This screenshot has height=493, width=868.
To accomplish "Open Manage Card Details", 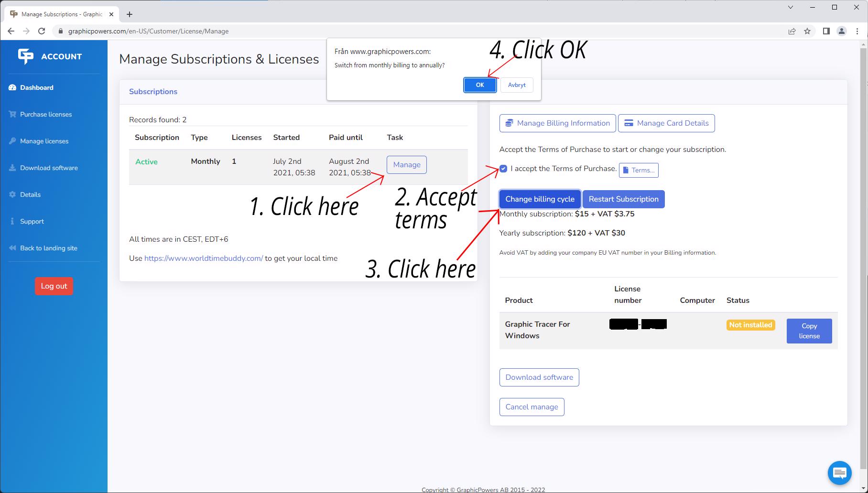I will 667,123.
